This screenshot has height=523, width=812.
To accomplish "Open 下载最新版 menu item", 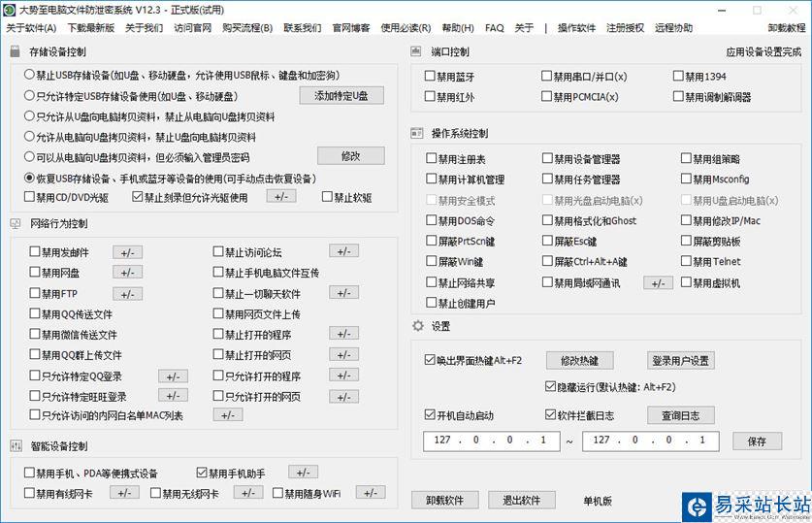I will pos(90,28).
